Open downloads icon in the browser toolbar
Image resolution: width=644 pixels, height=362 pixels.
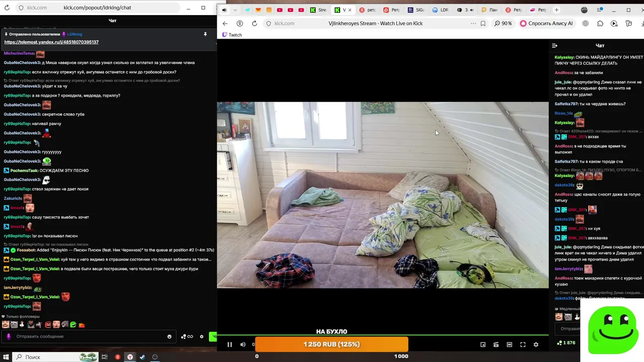click(642, 23)
